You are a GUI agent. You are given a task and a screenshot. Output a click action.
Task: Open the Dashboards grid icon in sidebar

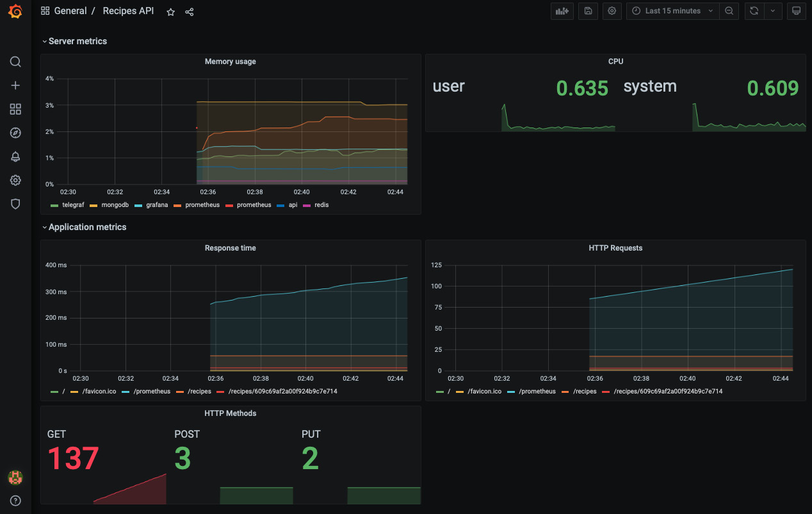[x=15, y=109]
